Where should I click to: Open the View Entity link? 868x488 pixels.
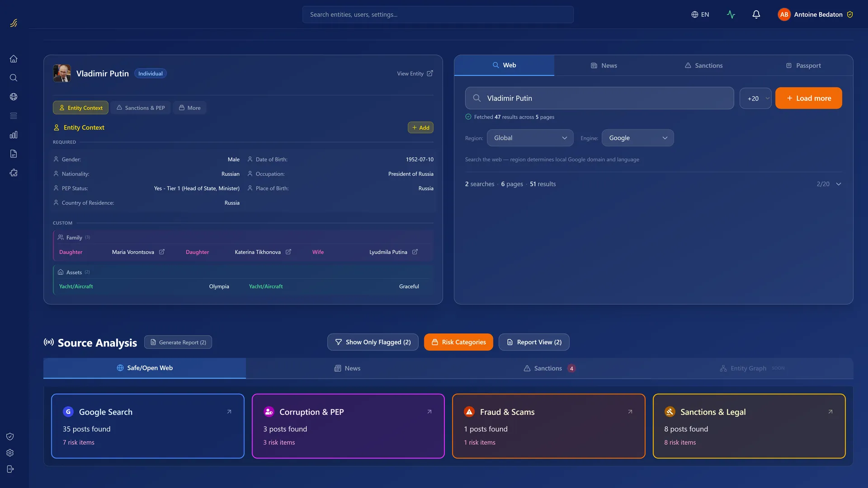coord(415,73)
